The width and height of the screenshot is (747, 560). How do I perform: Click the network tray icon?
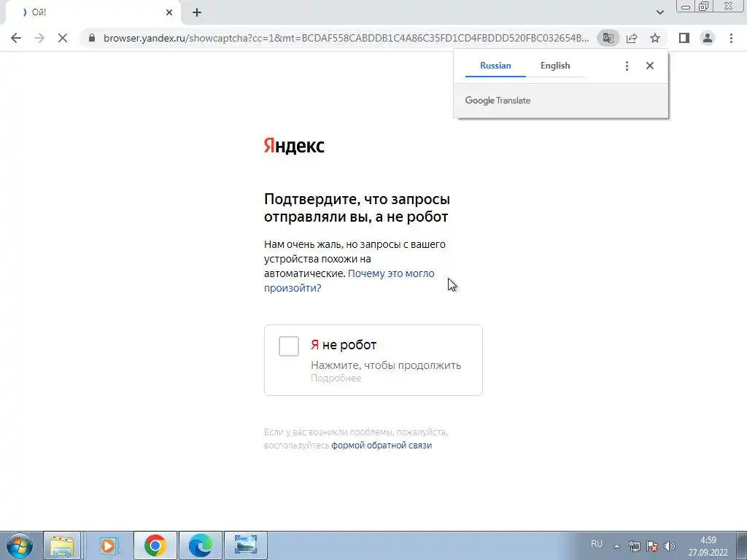pos(634,546)
